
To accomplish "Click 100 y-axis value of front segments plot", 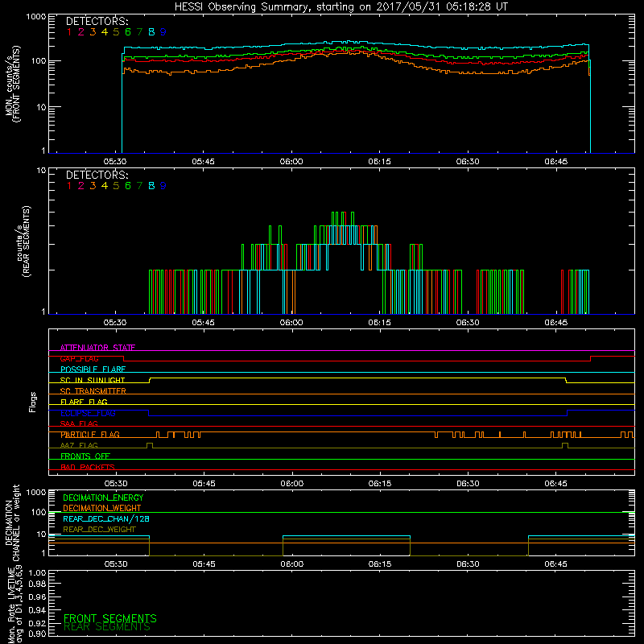I will 38,61.
